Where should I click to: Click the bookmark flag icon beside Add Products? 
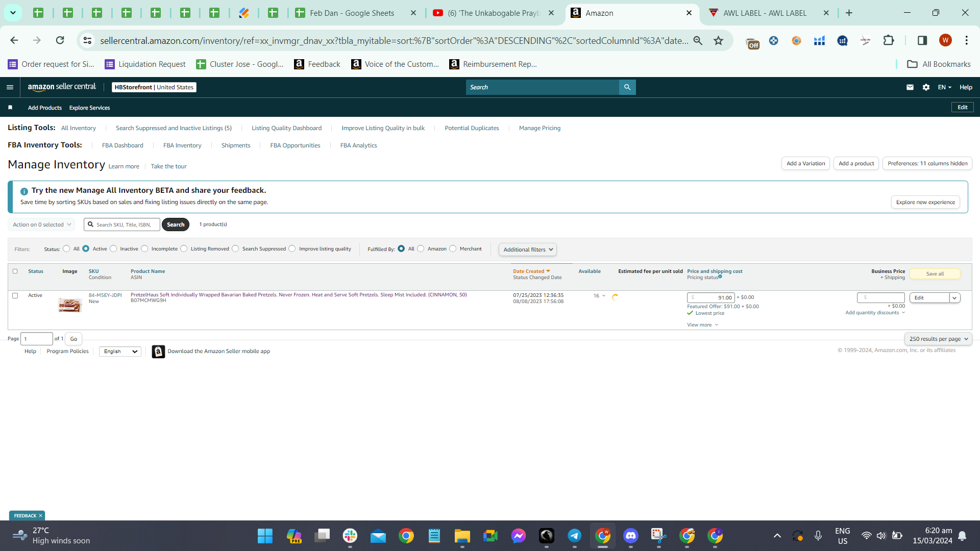[x=10, y=108]
